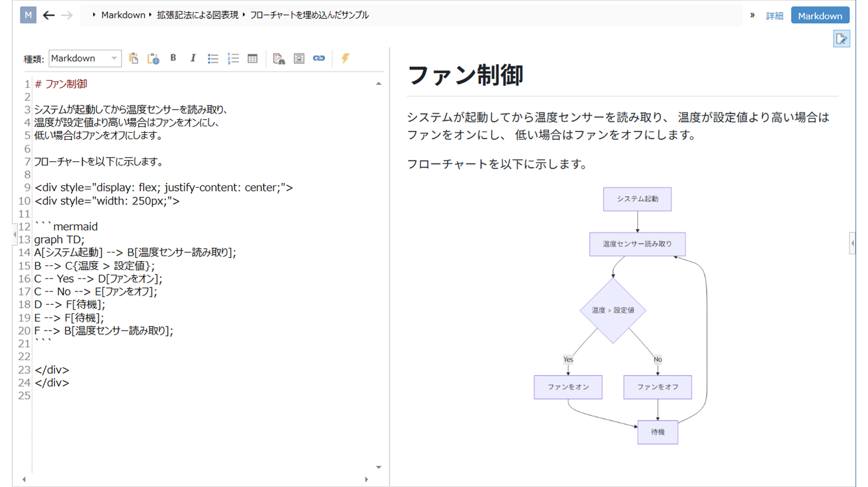The width and height of the screenshot is (868, 487).
Task: Collapse the left side panel handle
Action: tap(15, 235)
